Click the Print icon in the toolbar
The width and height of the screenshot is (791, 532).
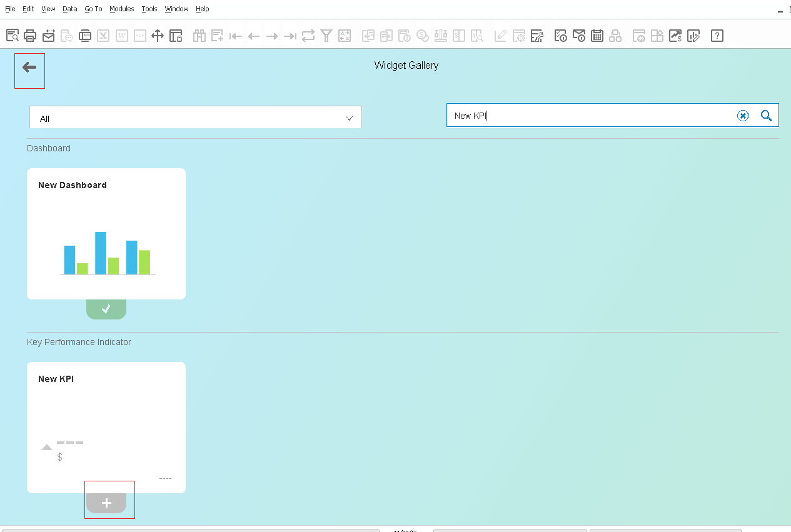point(30,36)
